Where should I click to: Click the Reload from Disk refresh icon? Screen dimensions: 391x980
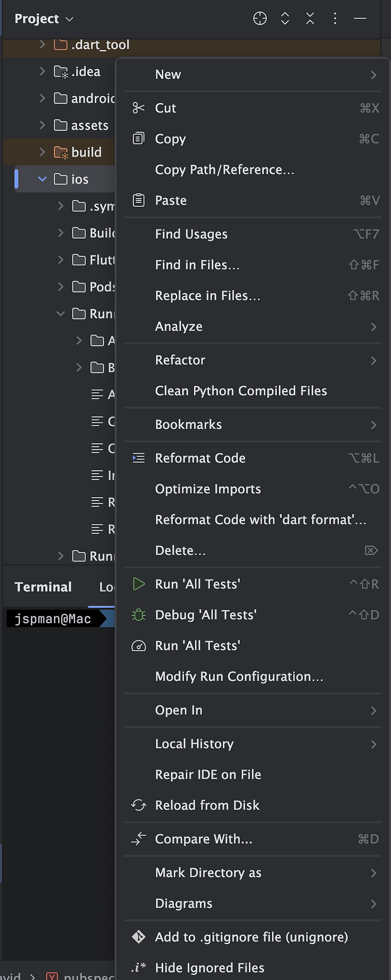139,805
